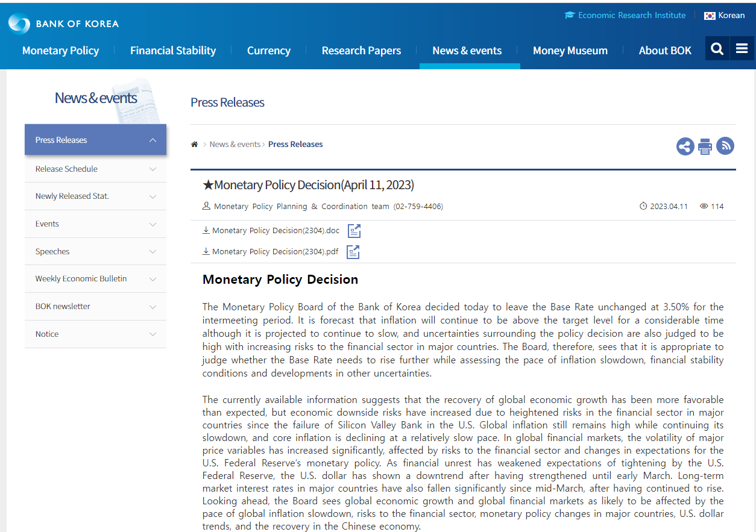756x532 pixels.
Task: Download Monetary Policy Decision(2304).pdf
Action: (274, 252)
